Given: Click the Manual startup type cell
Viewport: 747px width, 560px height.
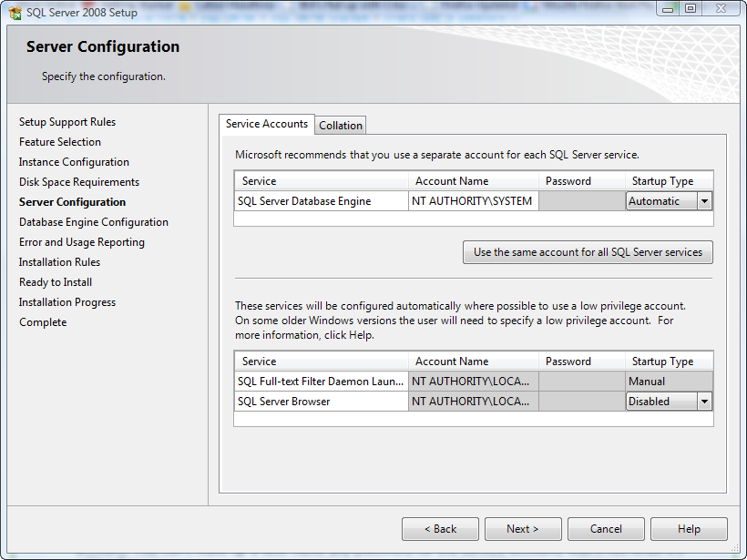Looking at the screenshot, I should (669, 382).
